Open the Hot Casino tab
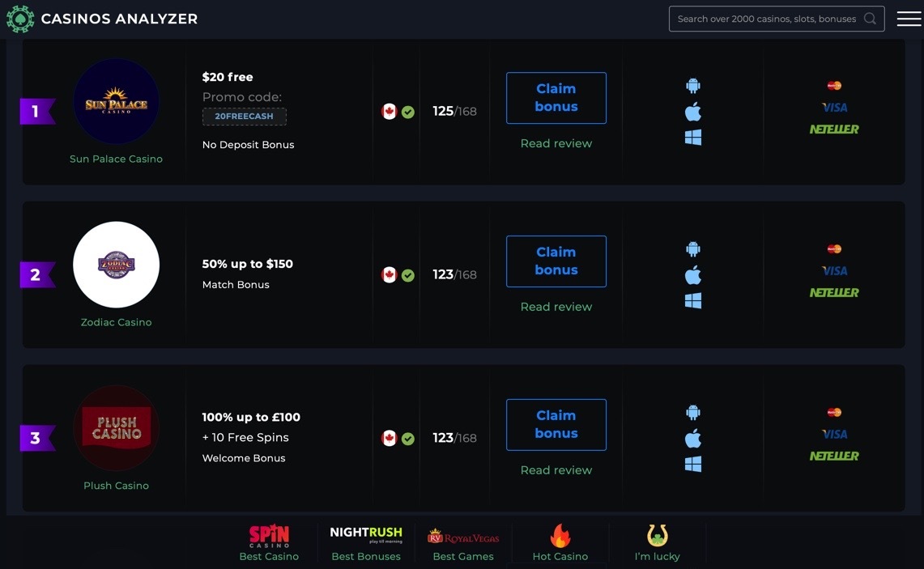 (x=560, y=542)
